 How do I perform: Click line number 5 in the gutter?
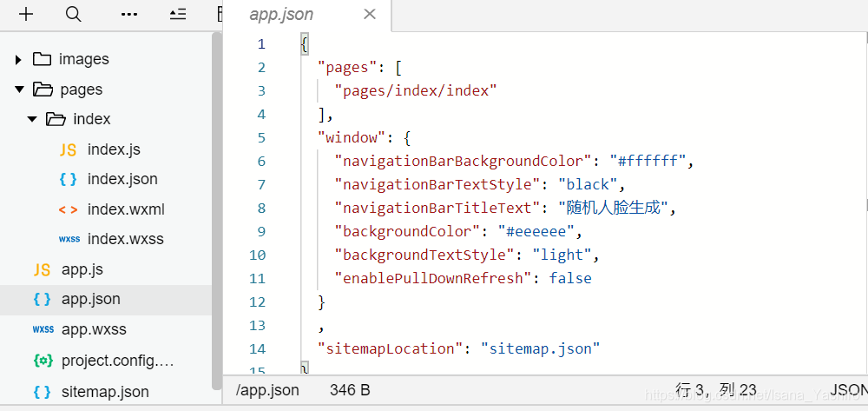point(261,138)
